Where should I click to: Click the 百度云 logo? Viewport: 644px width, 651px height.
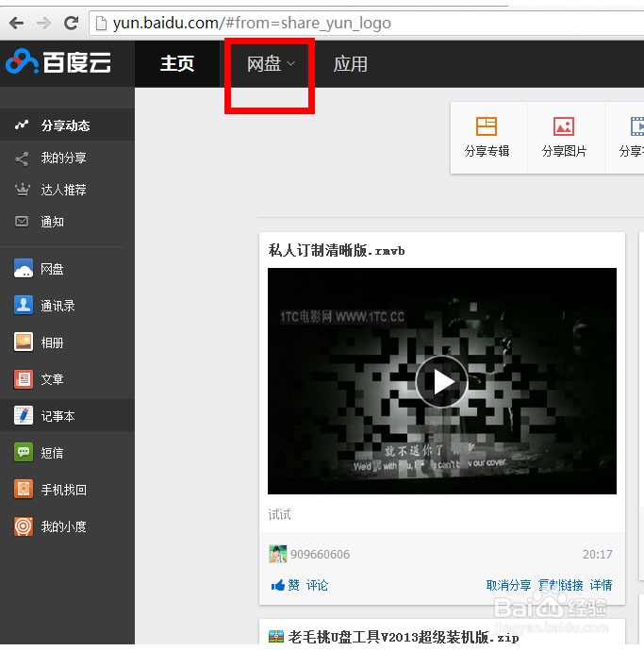(x=58, y=62)
